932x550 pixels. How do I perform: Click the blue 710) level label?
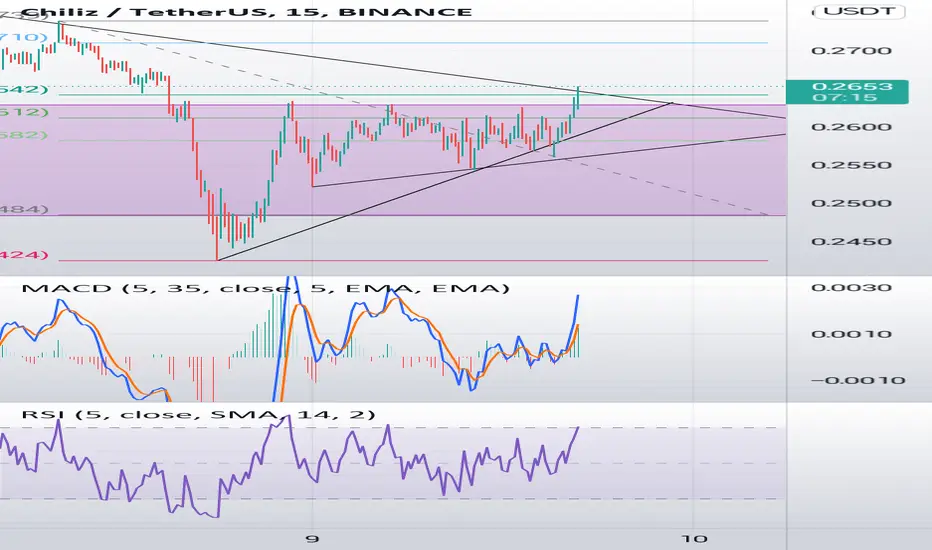[24, 37]
